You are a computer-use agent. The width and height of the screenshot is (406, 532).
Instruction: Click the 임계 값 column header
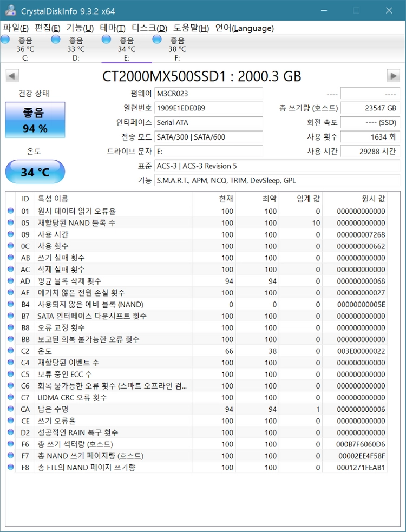[301, 199]
